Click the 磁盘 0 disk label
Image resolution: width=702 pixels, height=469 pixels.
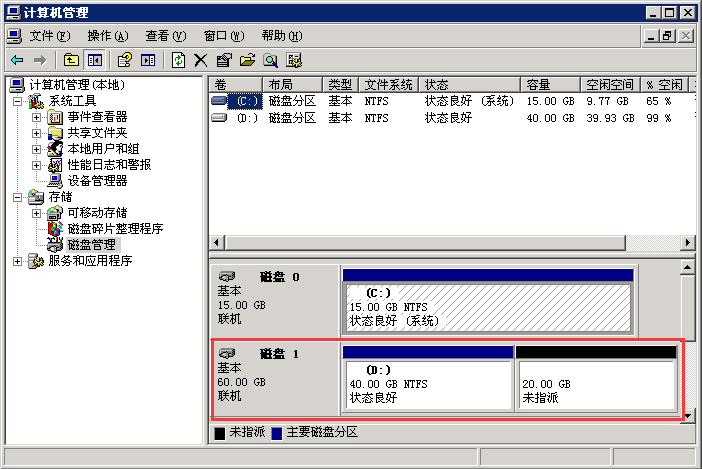click(x=279, y=277)
